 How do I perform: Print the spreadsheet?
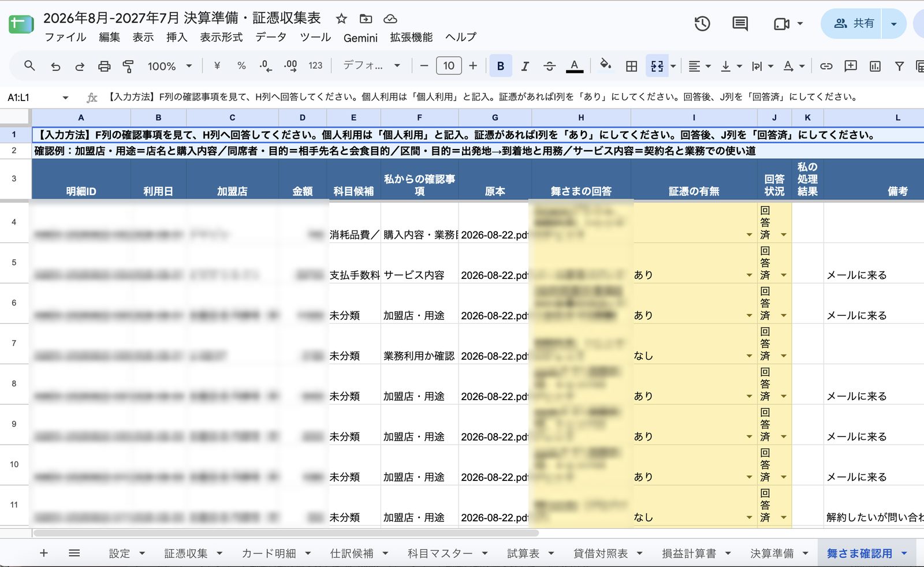click(x=104, y=66)
